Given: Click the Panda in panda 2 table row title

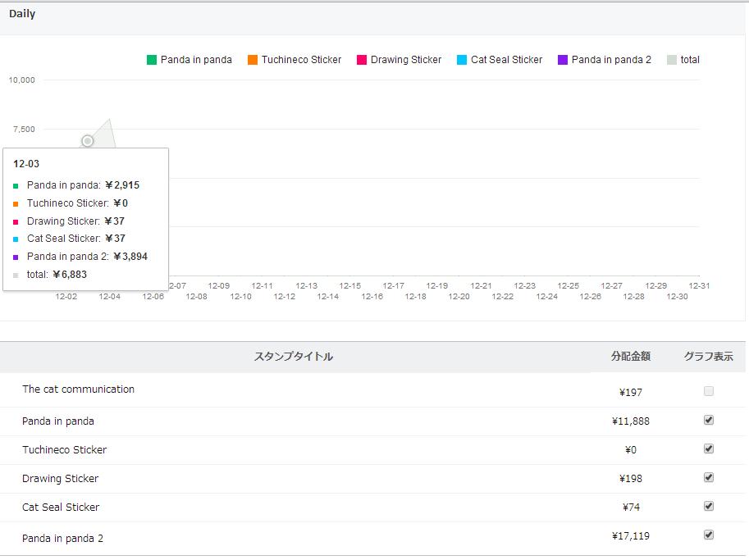Looking at the screenshot, I should (62, 539).
